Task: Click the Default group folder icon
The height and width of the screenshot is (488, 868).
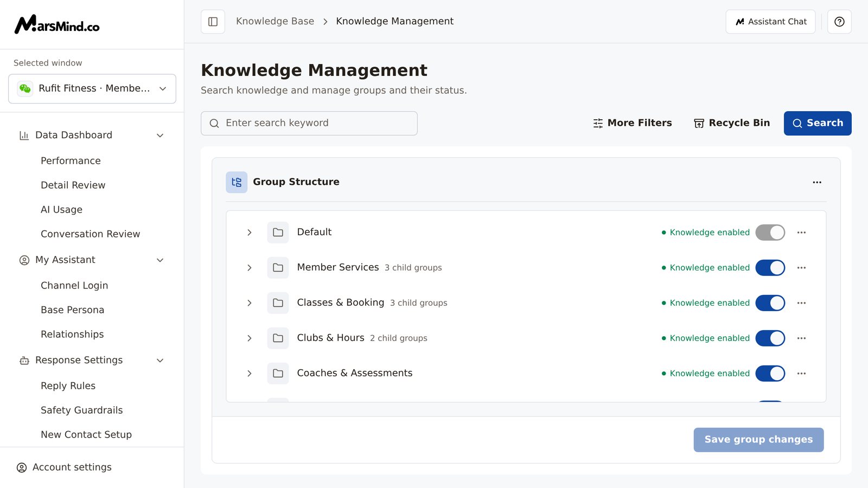Action: click(278, 233)
